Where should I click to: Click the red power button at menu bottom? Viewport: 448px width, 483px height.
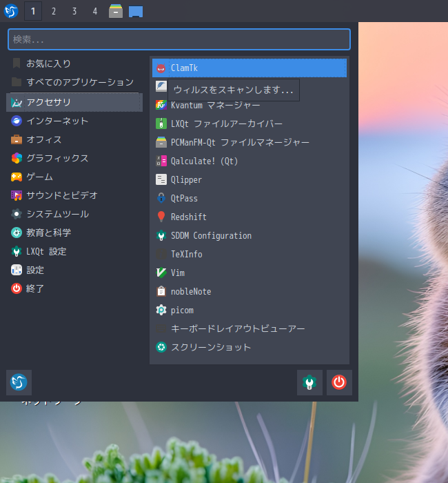[x=339, y=382]
